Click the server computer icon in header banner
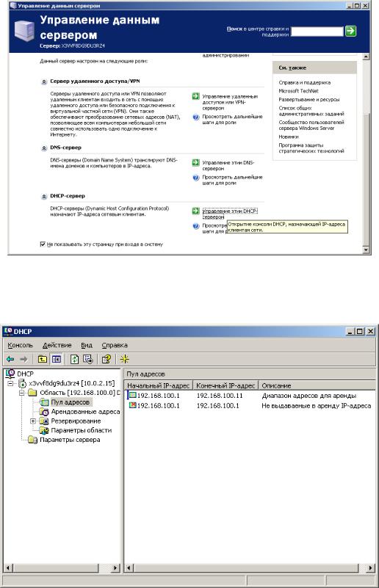The width and height of the screenshot is (379, 588). 24,31
